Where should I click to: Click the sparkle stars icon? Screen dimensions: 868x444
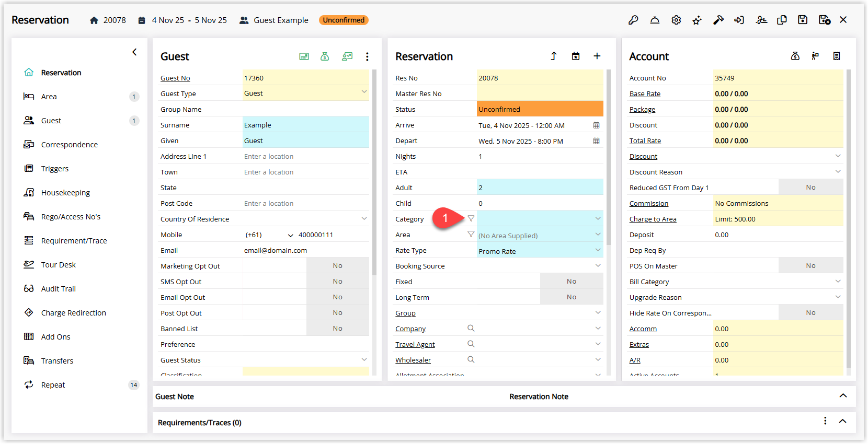[697, 20]
